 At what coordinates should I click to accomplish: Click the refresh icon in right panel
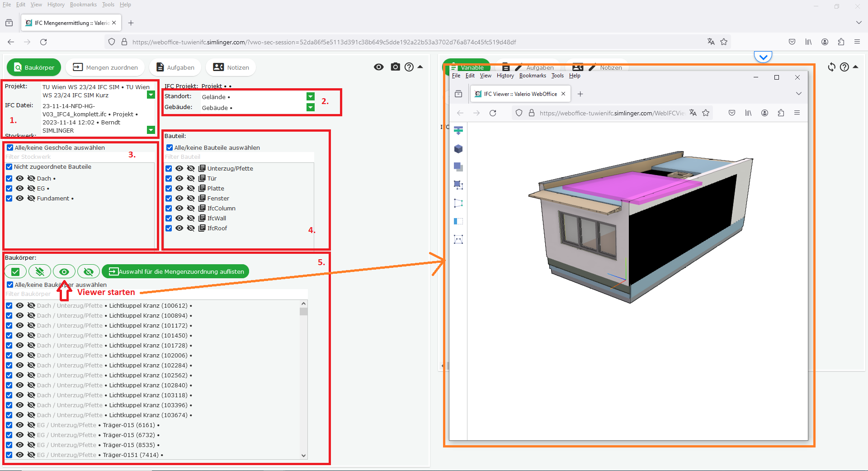pos(831,67)
